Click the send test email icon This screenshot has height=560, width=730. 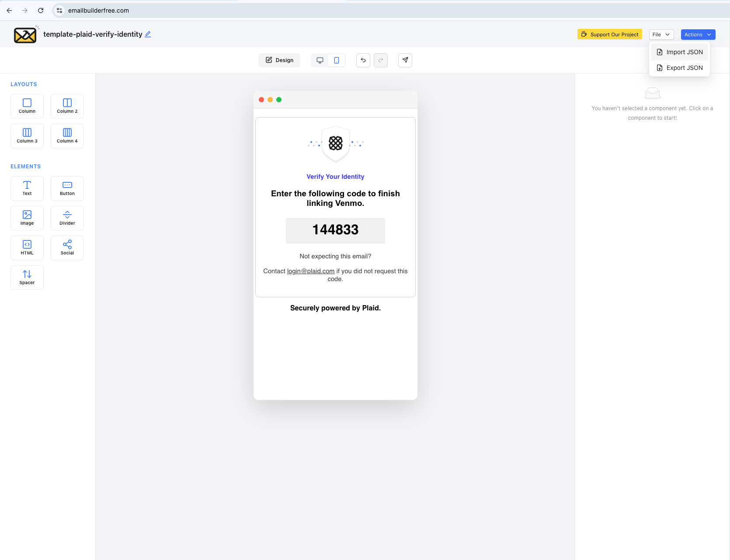point(405,60)
